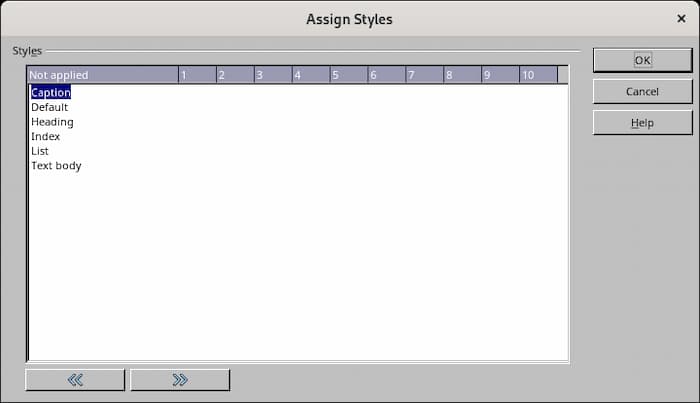The height and width of the screenshot is (403, 700).
Task: Select the List style row
Action: coord(40,151)
